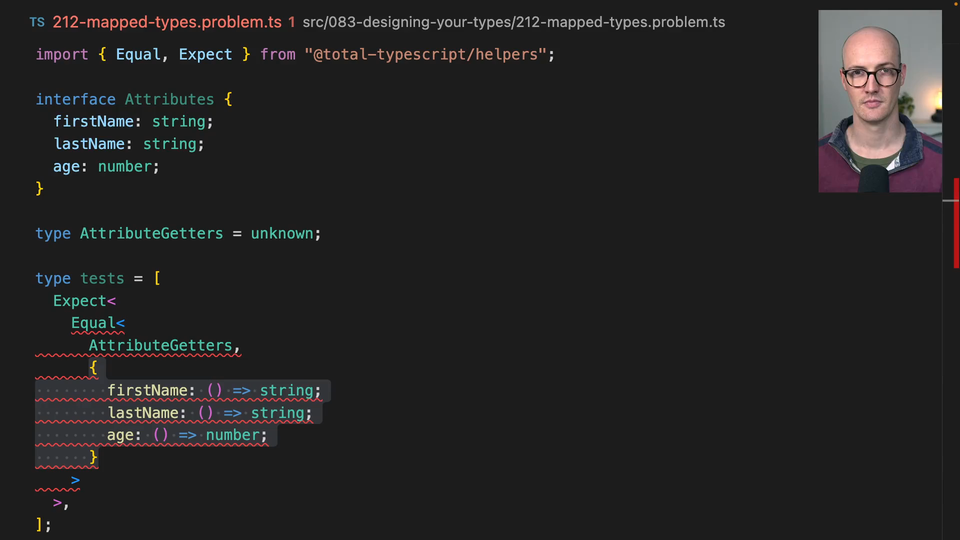Click the Expect identifier in the import statement

(205, 54)
